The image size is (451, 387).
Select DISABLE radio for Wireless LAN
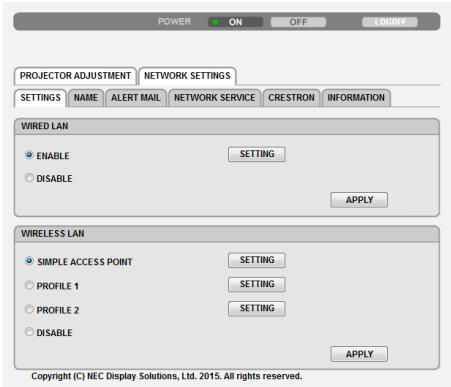pos(29,332)
